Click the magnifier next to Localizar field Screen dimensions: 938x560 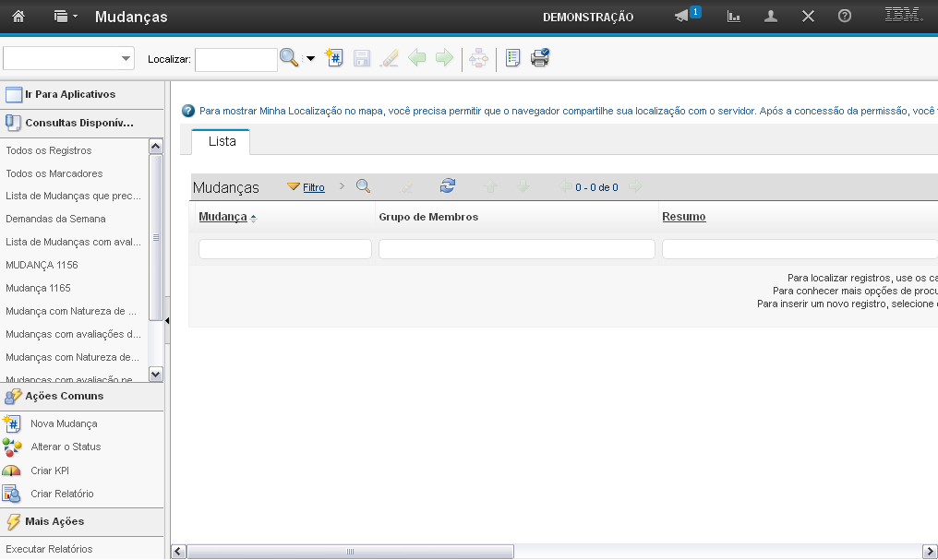click(x=289, y=58)
